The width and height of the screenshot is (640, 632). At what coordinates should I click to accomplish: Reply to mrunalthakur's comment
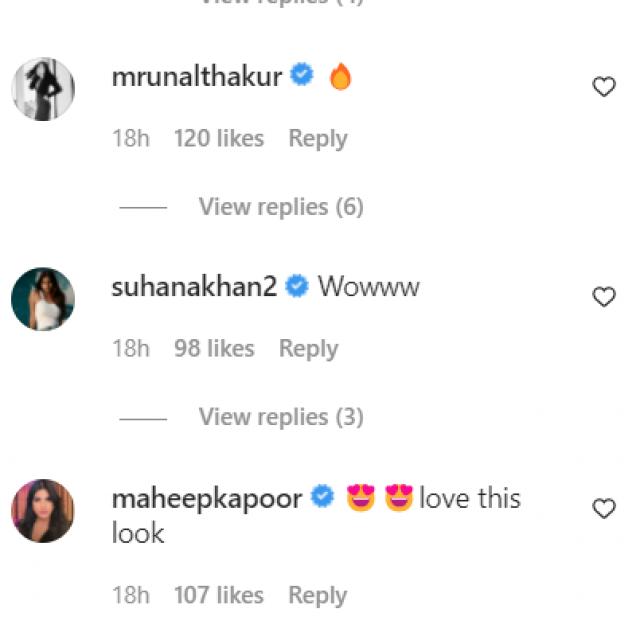click(x=317, y=139)
